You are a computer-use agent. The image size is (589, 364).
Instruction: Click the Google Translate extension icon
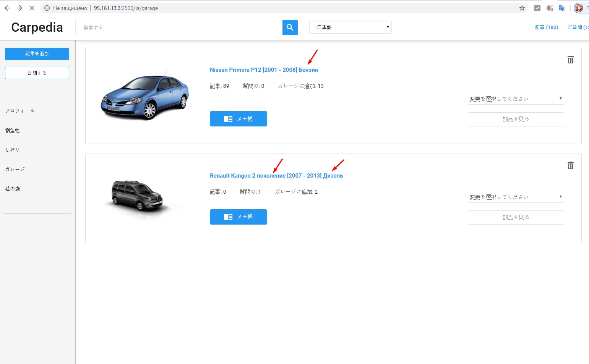(561, 8)
